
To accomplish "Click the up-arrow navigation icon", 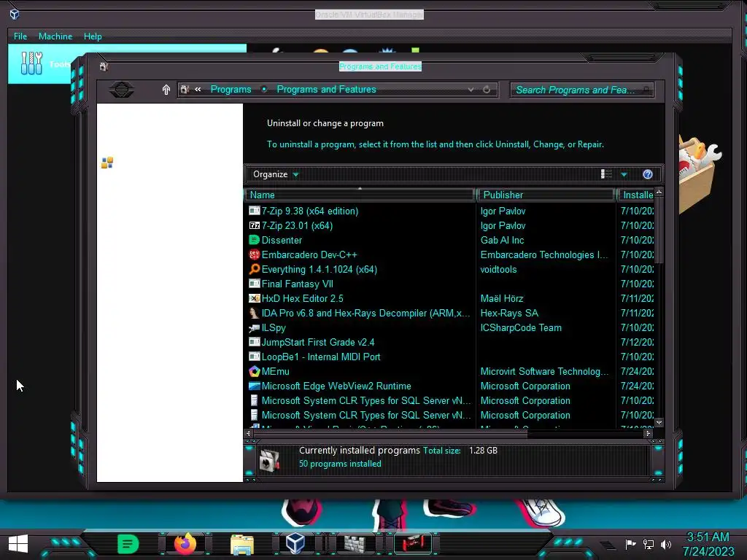I will click(166, 90).
